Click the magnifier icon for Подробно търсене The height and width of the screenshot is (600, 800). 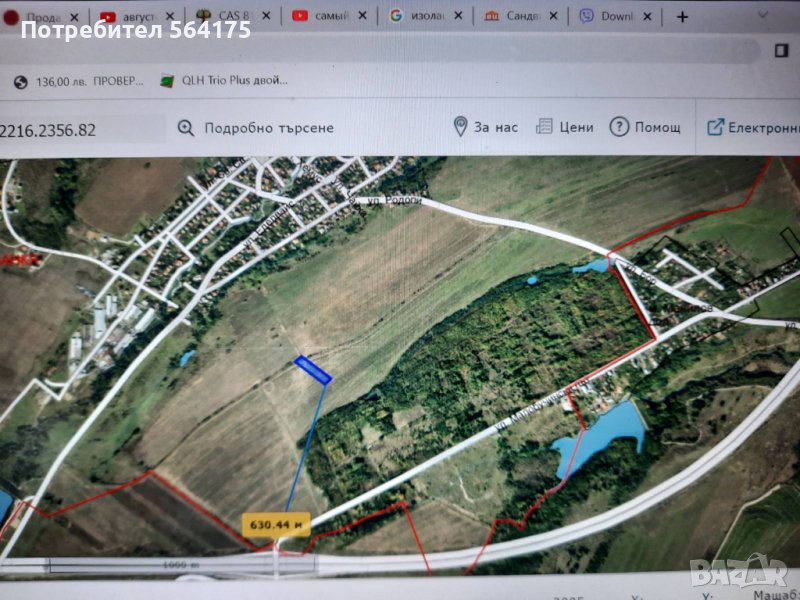pos(186,128)
